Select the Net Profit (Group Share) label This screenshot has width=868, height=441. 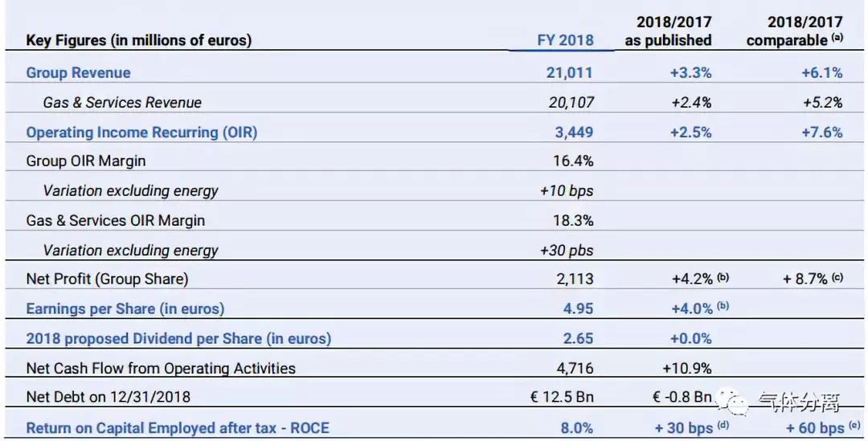click(x=107, y=279)
